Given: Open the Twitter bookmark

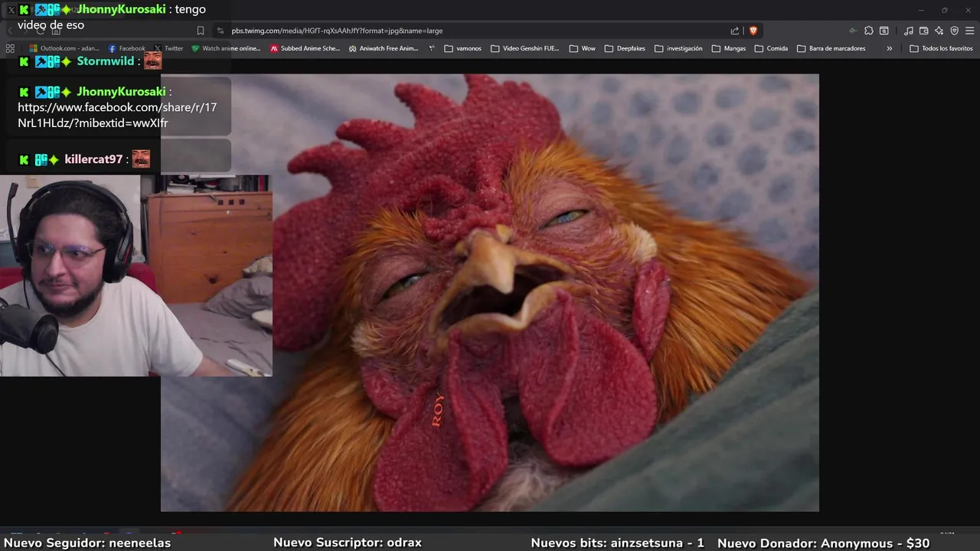Looking at the screenshot, I should (x=168, y=48).
